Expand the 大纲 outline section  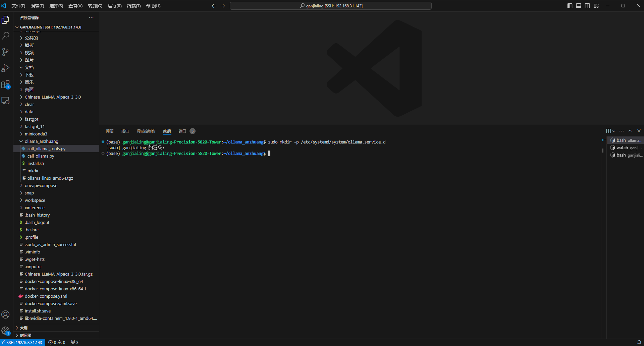(x=56, y=328)
